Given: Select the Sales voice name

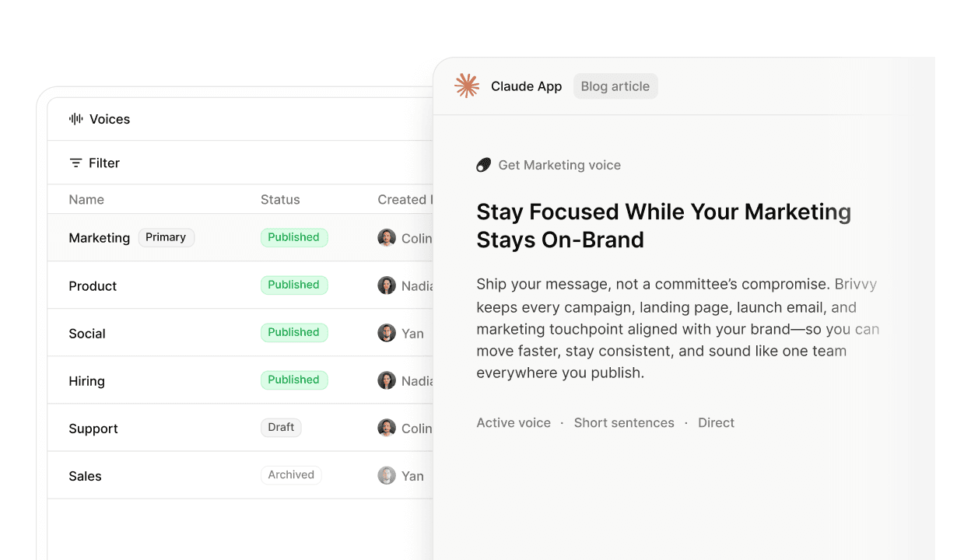Looking at the screenshot, I should (x=85, y=476).
